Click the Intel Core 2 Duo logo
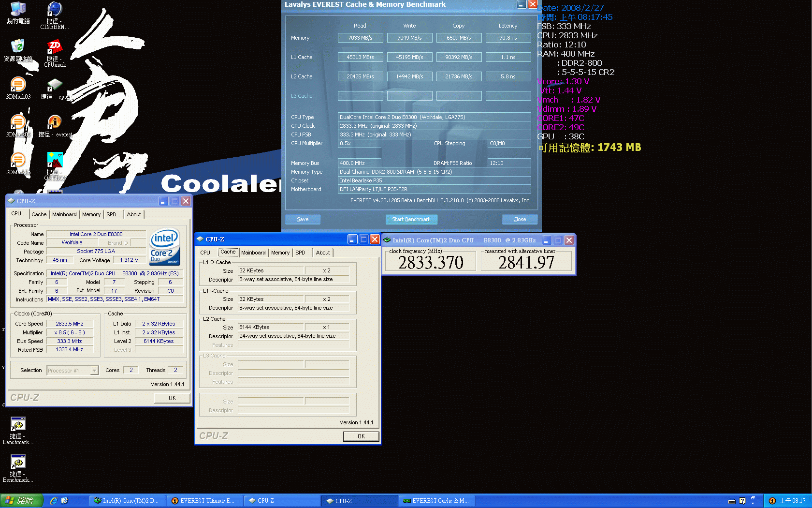The height and width of the screenshot is (508, 812). point(165,247)
